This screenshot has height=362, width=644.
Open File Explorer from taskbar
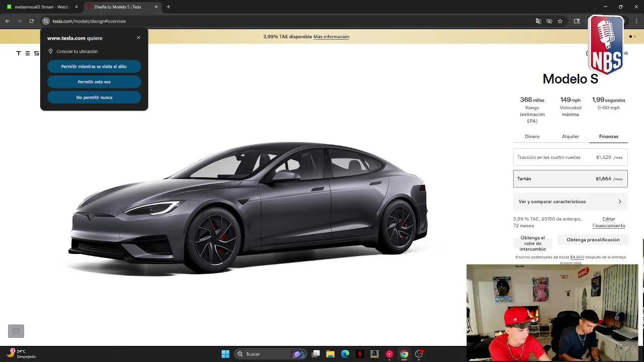pos(330,354)
